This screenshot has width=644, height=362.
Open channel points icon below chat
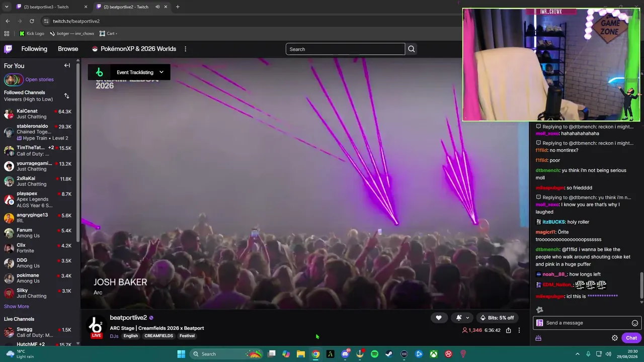click(x=538, y=338)
